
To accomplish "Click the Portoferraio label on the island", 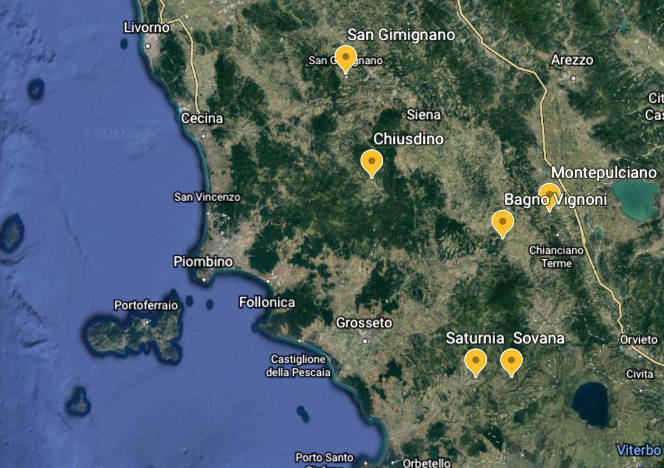I will pos(146,304).
